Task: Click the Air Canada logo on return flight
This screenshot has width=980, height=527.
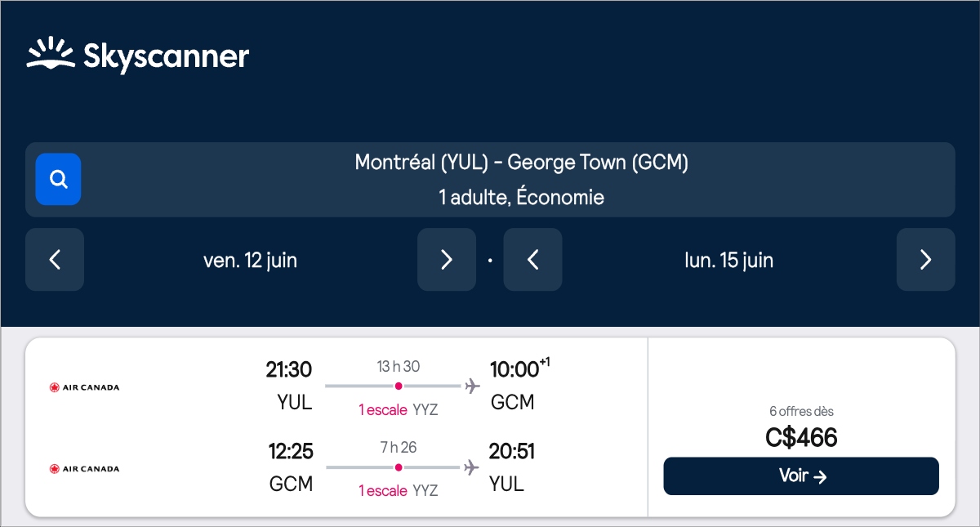Action: click(84, 469)
